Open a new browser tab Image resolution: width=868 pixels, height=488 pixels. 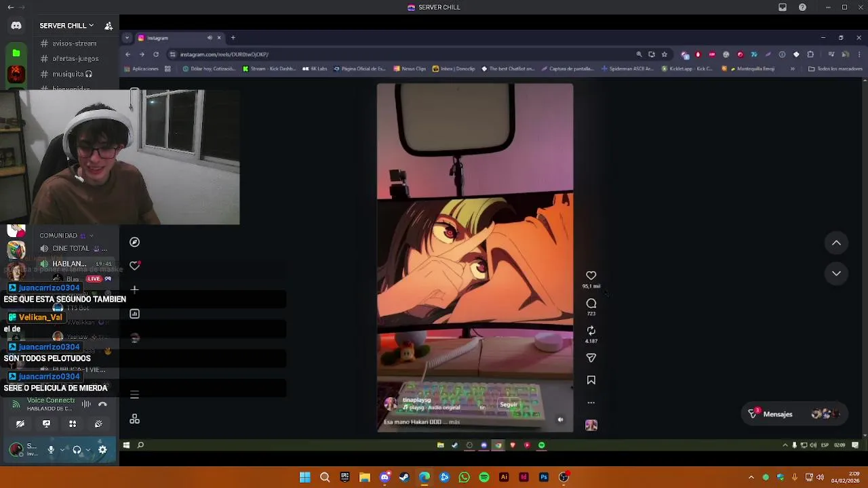[233, 38]
